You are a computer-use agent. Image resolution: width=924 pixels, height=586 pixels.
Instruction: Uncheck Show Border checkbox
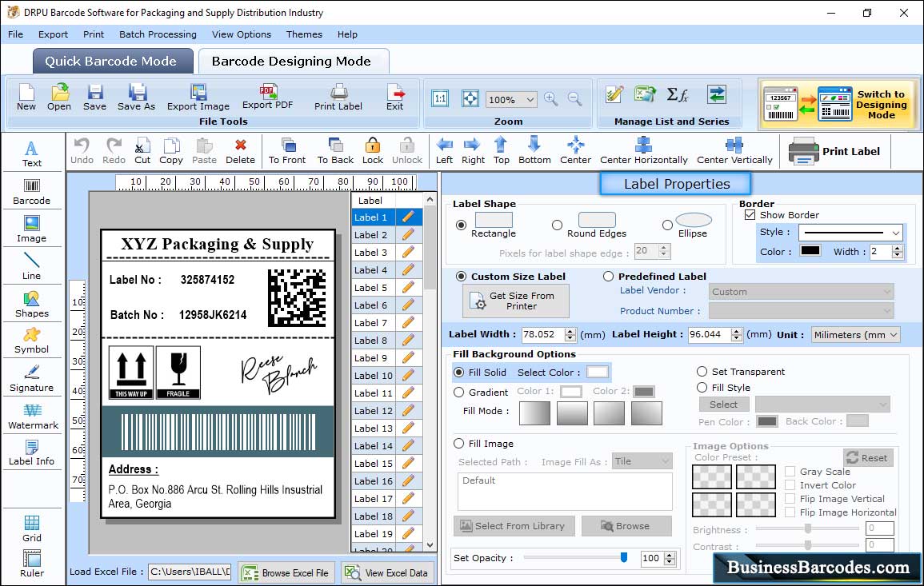point(750,215)
